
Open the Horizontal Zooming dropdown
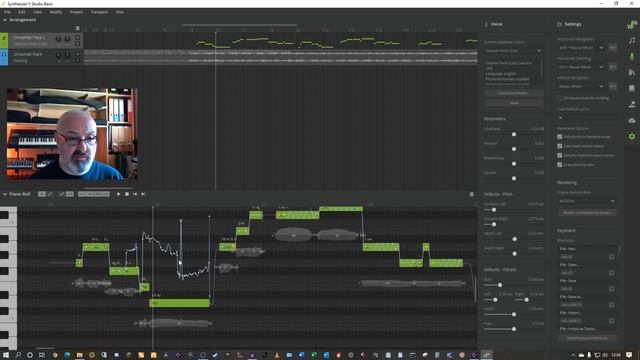pyautogui.click(x=581, y=67)
